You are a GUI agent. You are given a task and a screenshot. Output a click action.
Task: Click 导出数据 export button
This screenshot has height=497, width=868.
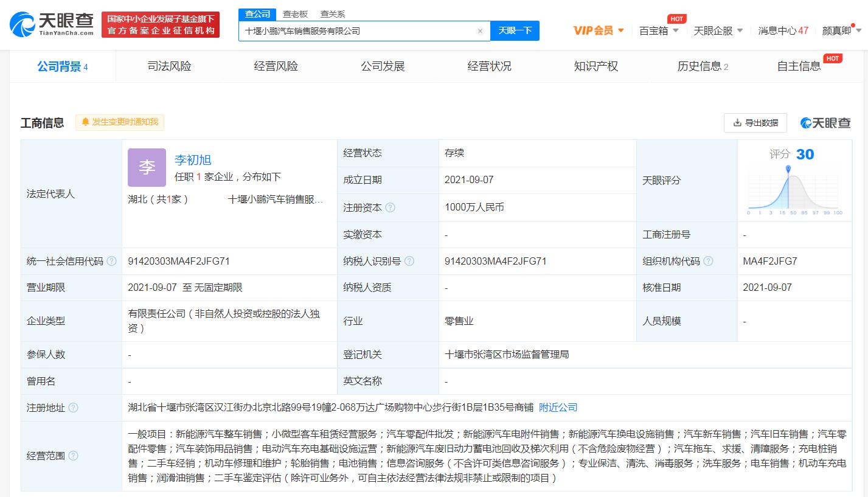(x=755, y=122)
